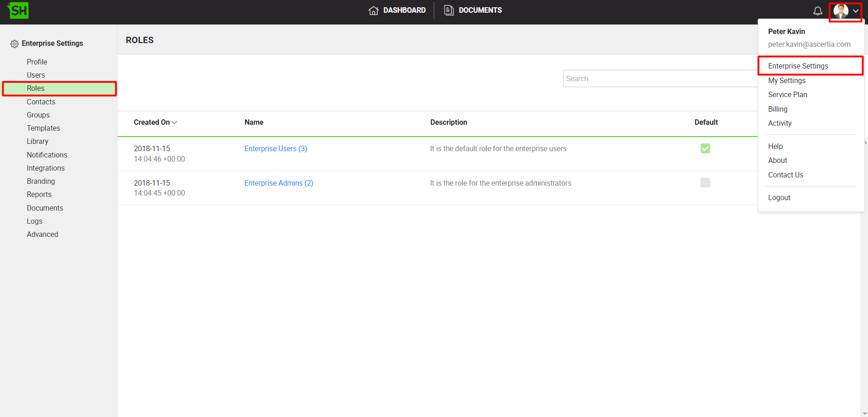Sort by Created On column arrow
The image size is (868, 417).
[175, 123]
